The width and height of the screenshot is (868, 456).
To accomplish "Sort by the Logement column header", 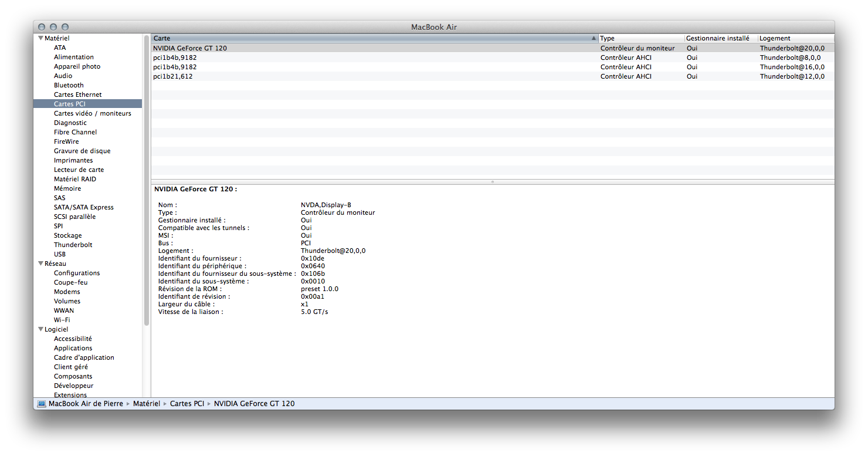I will click(x=796, y=38).
